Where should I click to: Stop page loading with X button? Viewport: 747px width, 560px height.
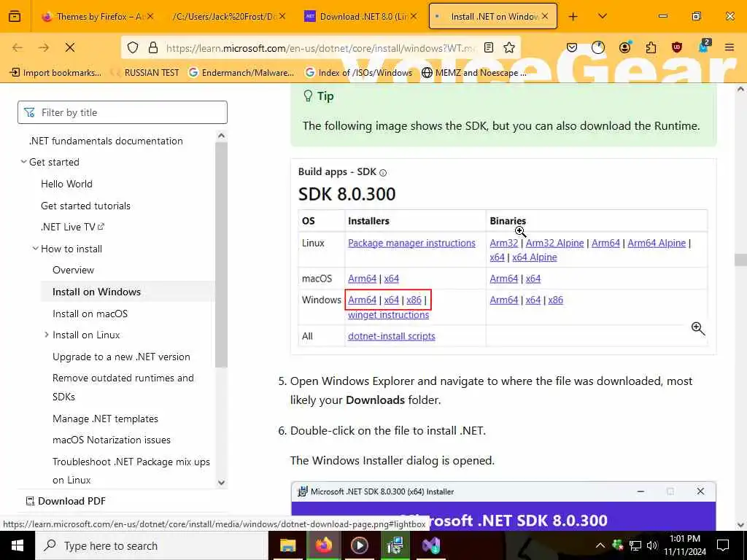tap(70, 47)
